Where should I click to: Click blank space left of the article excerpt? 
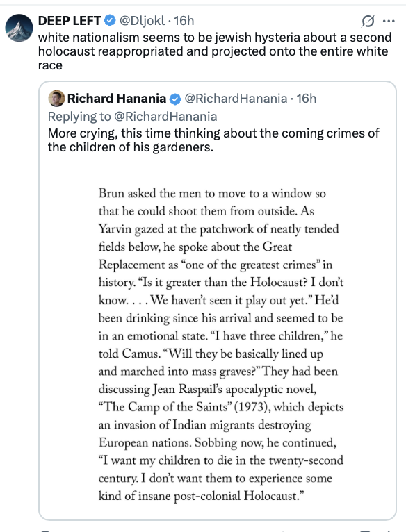click(x=73, y=342)
